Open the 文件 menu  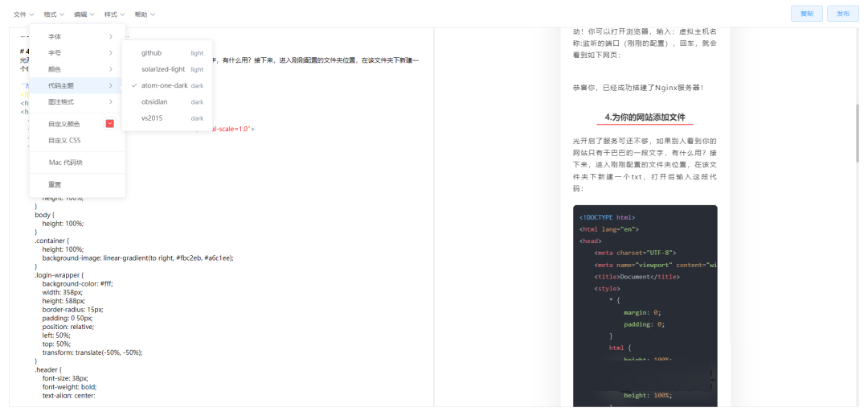pyautogui.click(x=24, y=14)
